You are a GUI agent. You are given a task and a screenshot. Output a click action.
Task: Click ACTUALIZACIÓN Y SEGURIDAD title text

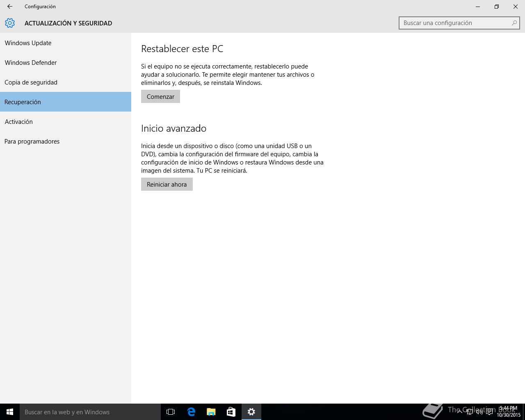[68, 23]
